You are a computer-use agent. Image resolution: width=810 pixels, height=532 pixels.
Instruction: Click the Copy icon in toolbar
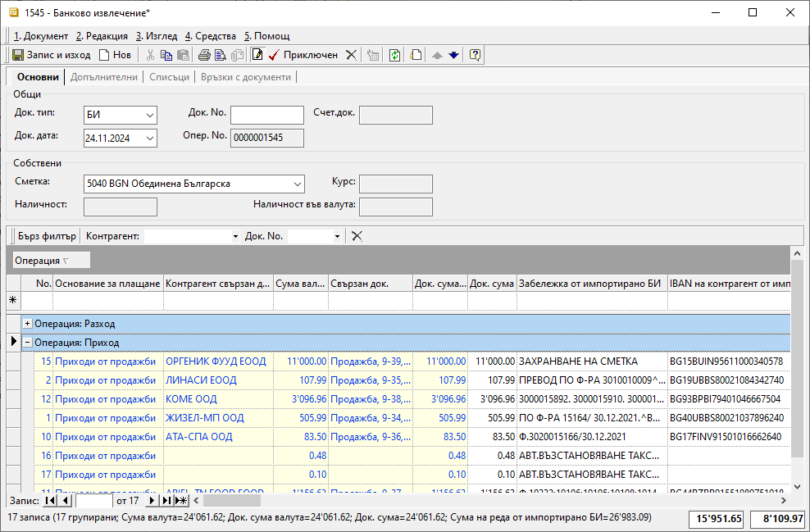(x=166, y=55)
